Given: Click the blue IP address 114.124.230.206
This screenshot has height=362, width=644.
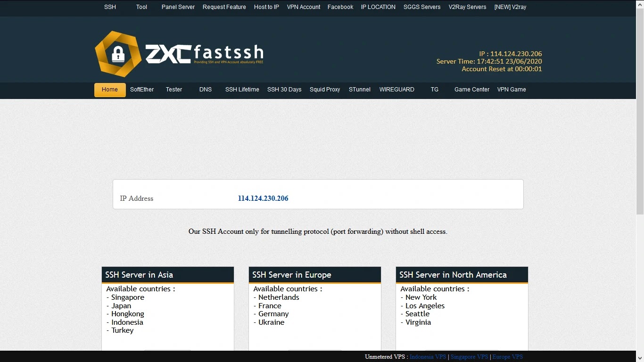Looking at the screenshot, I should pos(263,198).
